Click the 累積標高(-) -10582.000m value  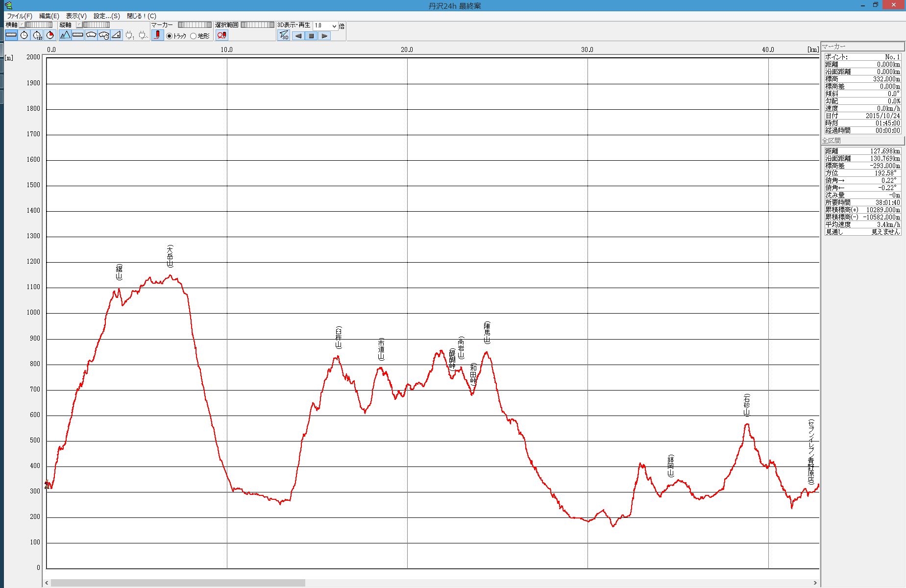[x=882, y=217]
